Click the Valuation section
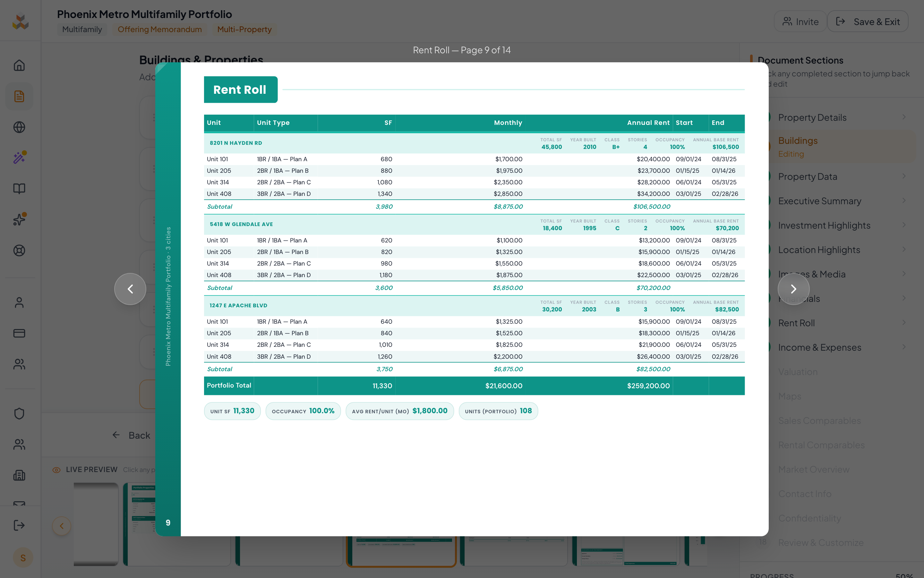This screenshot has height=578, width=924. click(x=798, y=372)
